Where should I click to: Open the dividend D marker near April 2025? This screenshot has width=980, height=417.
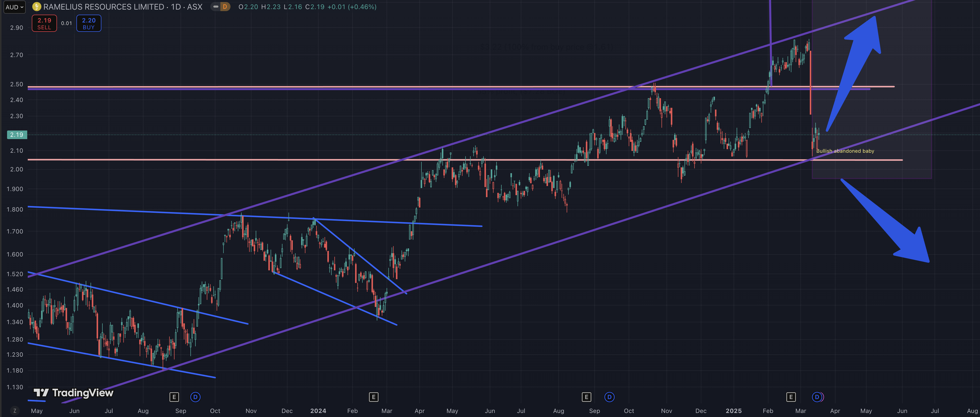(x=817, y=397)
